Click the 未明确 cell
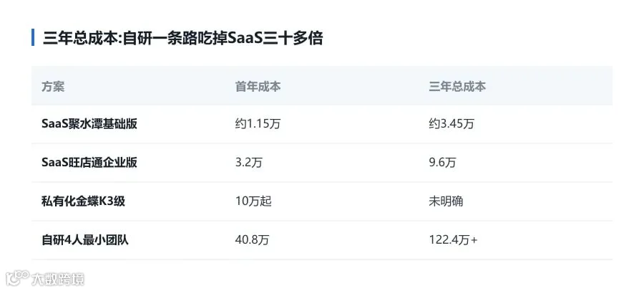This screenshot has width=644, height=291. pos(446,201)
